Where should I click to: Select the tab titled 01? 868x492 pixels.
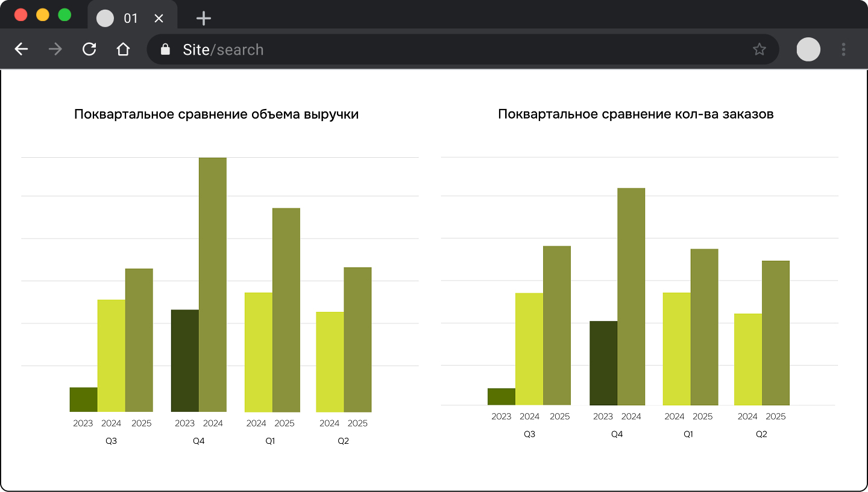(130, 19)
